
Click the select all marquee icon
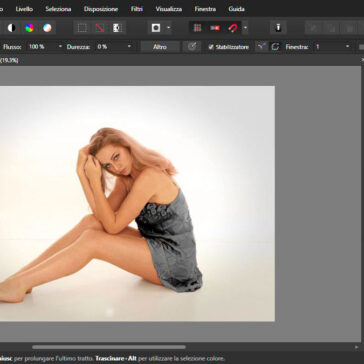tap(82, 28)
